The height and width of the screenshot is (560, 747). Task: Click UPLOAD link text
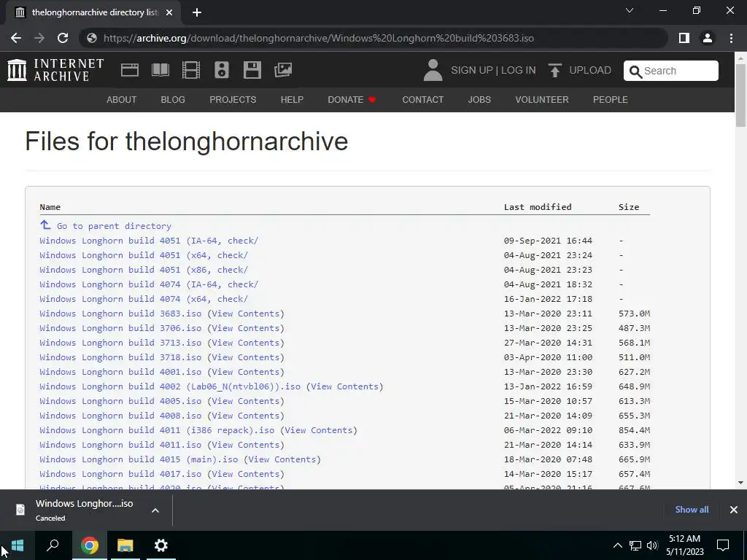pos(590,70)
